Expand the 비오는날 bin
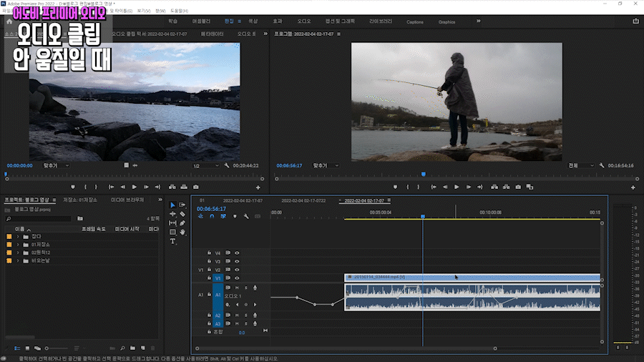Viewport: 644px width, 362px height. (18, 260)
